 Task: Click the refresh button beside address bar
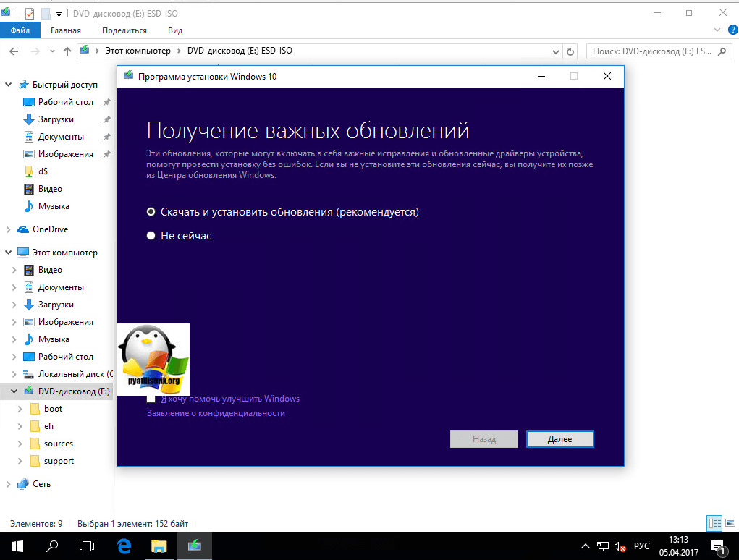point(570,51)
